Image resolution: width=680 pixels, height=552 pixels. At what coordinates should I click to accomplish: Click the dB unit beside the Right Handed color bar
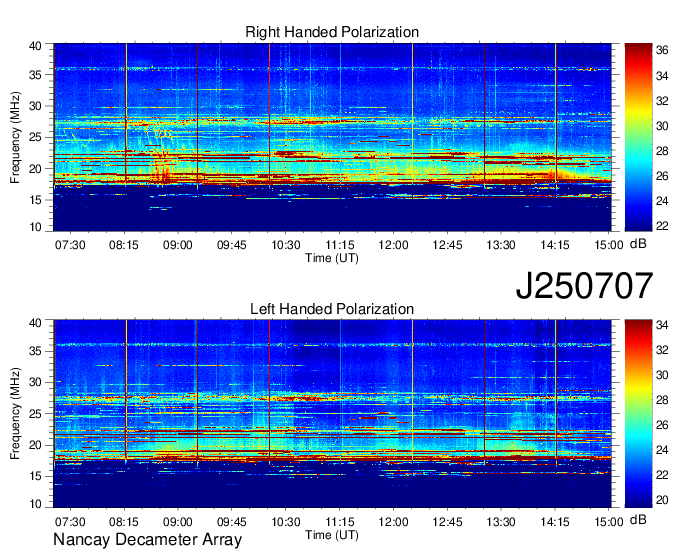tap(638, 244)
